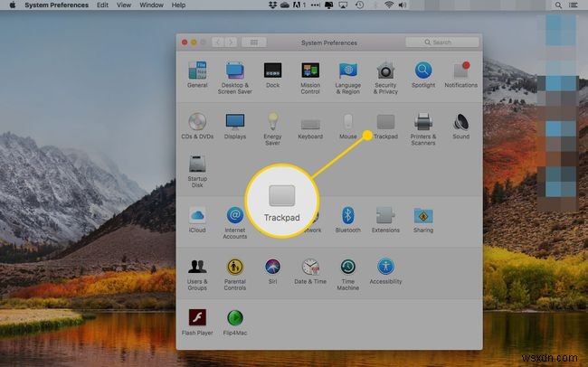This screenshot has width=588, height=367.
Task: Click the Search field in System Preferences
Action: point(441,42)
